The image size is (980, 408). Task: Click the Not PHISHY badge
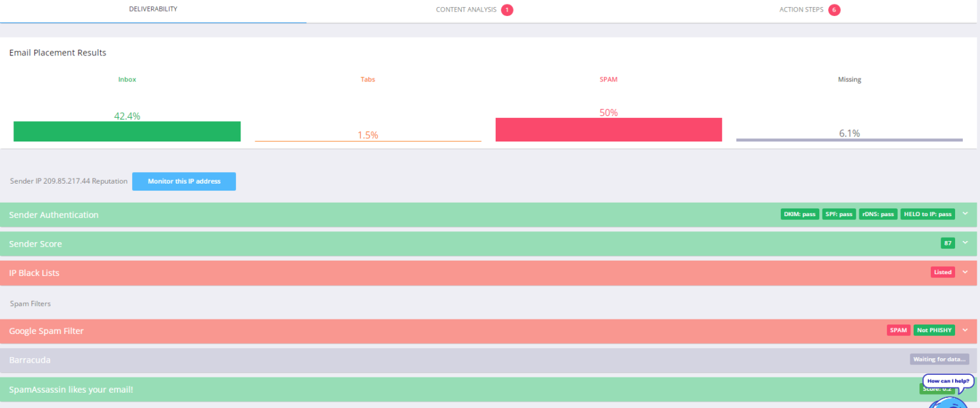(934, 330)
